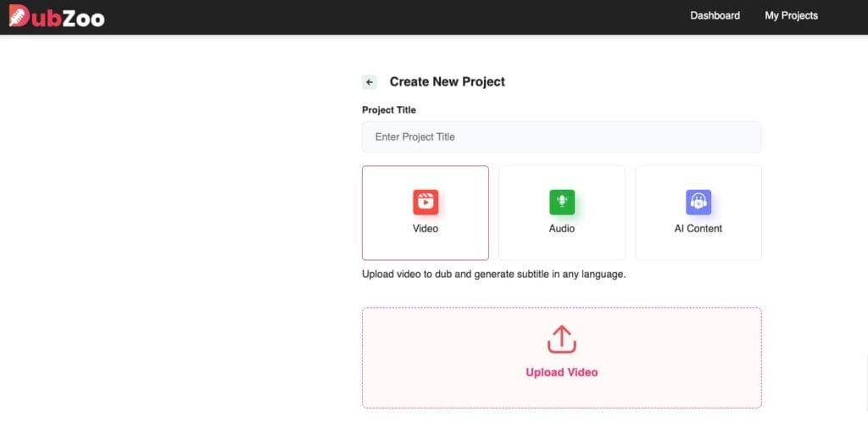868x428 pixels.
Task: Focus the Enter Project Title field
Action: [x=561, y=137]
